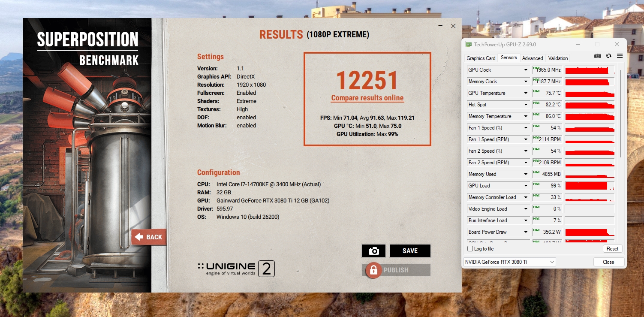Click the 2114 RPM Fan 1 reading
This screenshot has width=644, height=317.
click(x=548, y=139)
